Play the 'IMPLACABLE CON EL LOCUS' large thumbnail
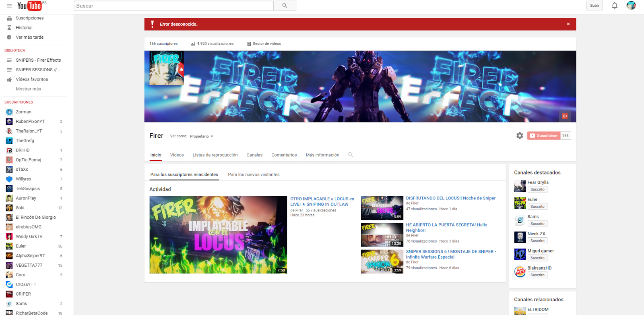644x315 pixels. click(218, 235)
